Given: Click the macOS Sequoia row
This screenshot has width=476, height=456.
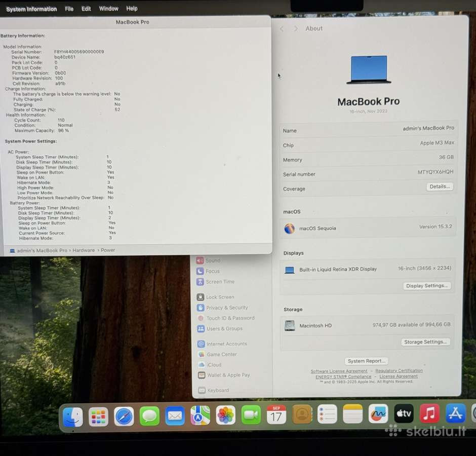Looking at the screenshot, I should tap(368, 228).
